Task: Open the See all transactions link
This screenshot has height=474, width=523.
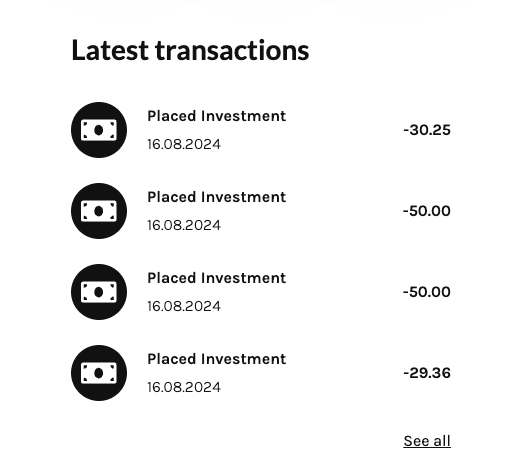Action: pos(427,441)
